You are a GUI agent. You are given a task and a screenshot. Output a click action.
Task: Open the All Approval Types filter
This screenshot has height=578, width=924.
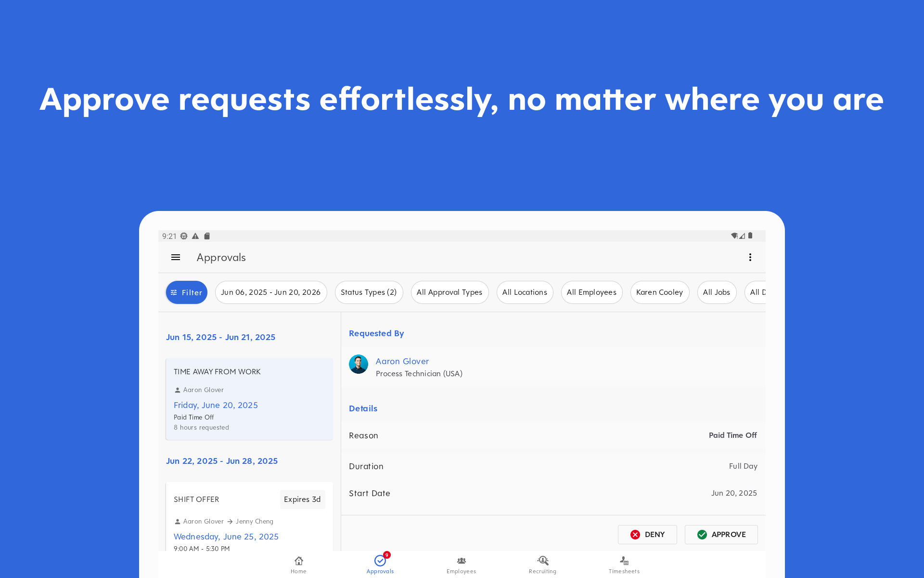[449, 292]
